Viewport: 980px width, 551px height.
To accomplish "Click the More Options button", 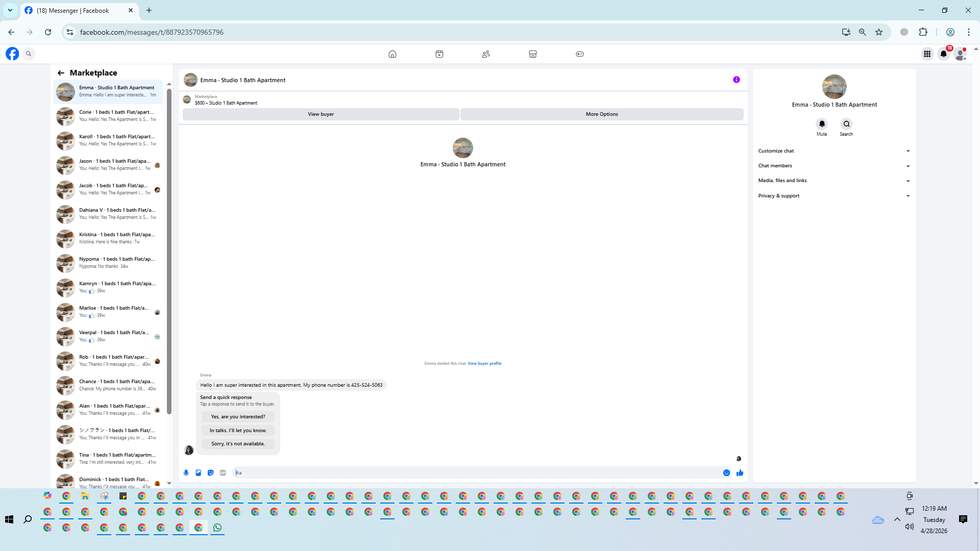I will coord(602,114).
